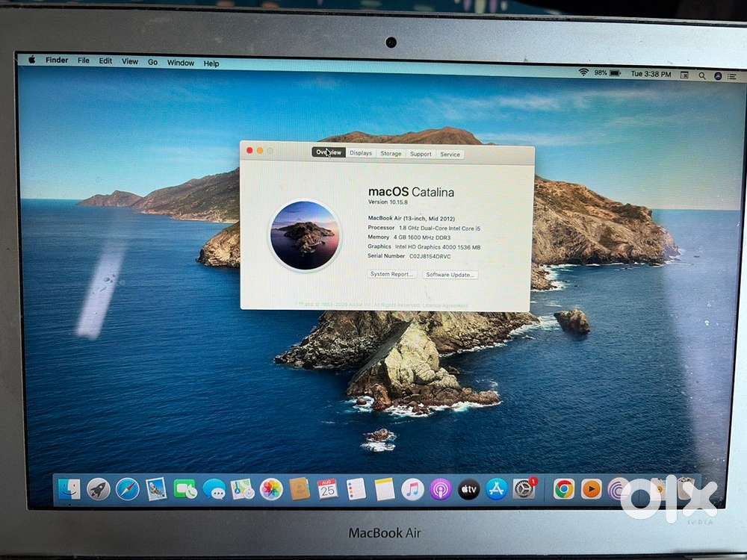Minimize About This Mac with yellow button
747x560 pixels.
(260, 151)
